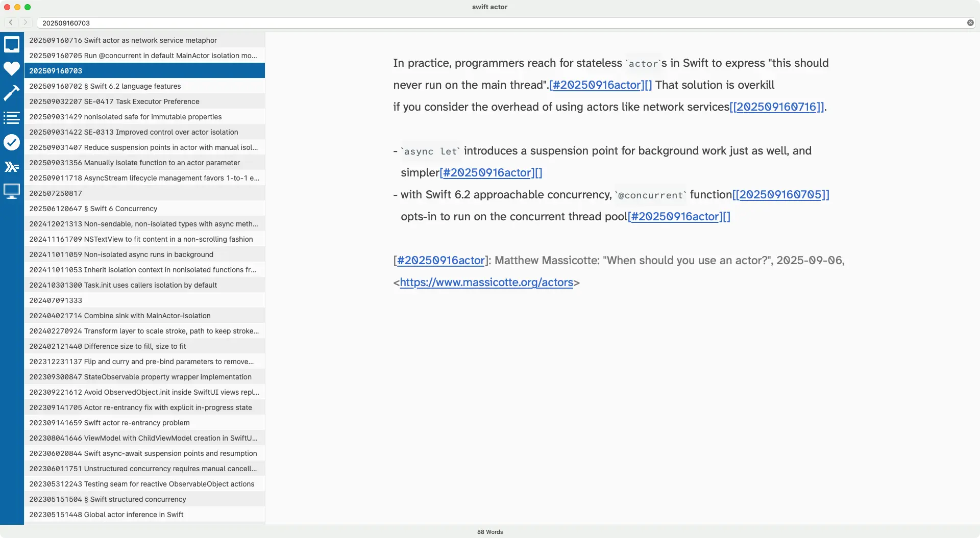The height and width of the screenshot is (538, 980).
Task: Open note 'Reduce suspension points in actor with manual isol...'
Action: [x=144, y=147]
